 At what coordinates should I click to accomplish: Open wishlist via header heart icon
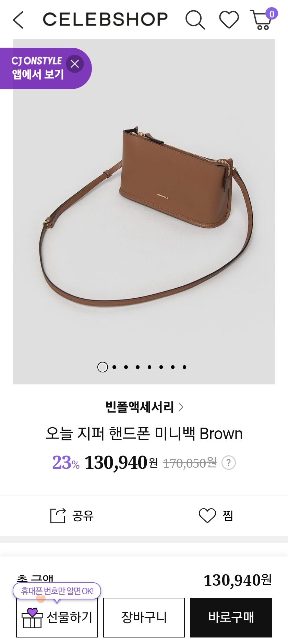coord(229,20)
